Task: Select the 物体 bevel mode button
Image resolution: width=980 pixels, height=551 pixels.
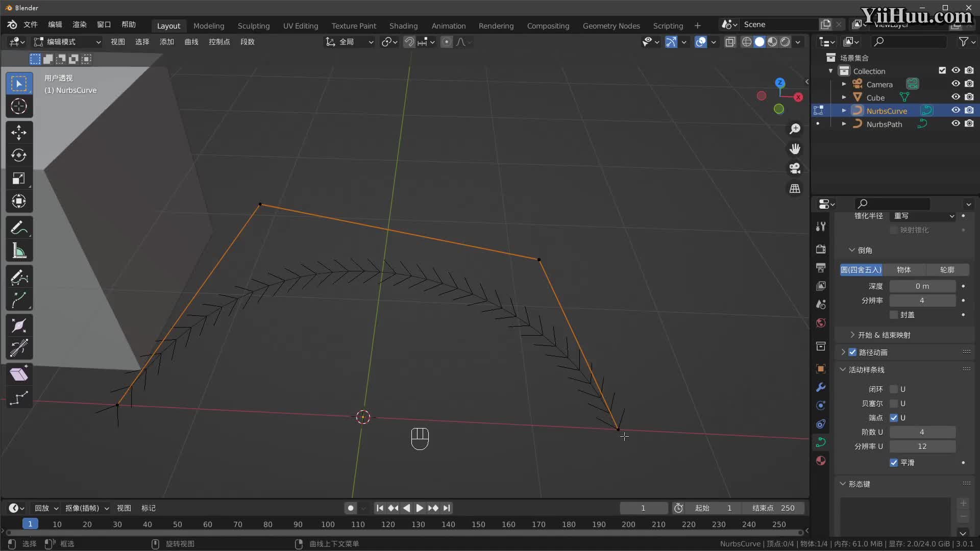Action: click(903, 270)
